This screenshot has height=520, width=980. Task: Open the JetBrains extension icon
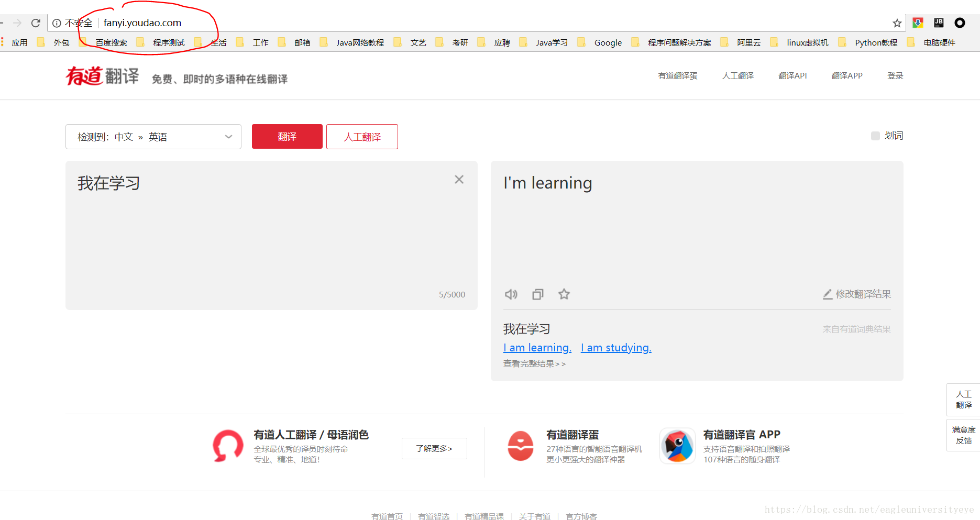point(939,23)
